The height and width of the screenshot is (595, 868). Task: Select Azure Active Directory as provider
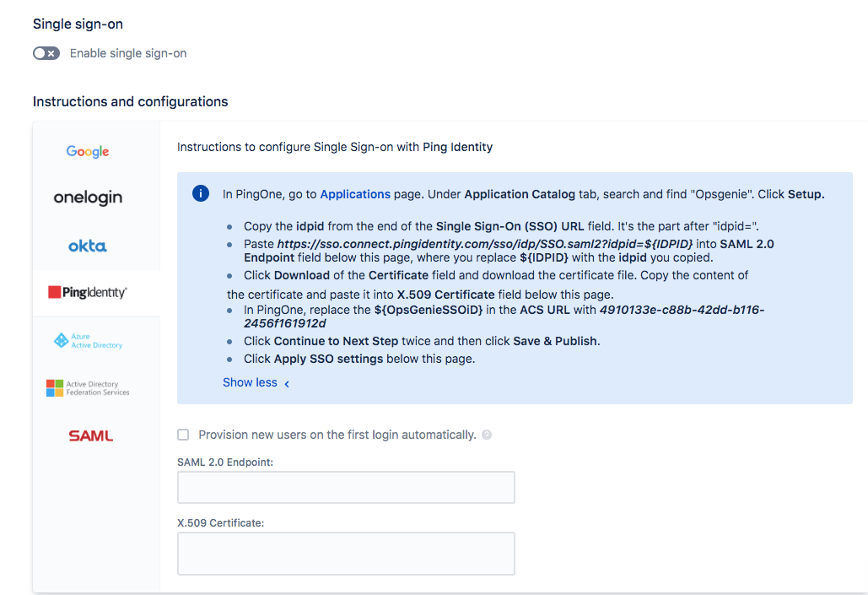87,339
